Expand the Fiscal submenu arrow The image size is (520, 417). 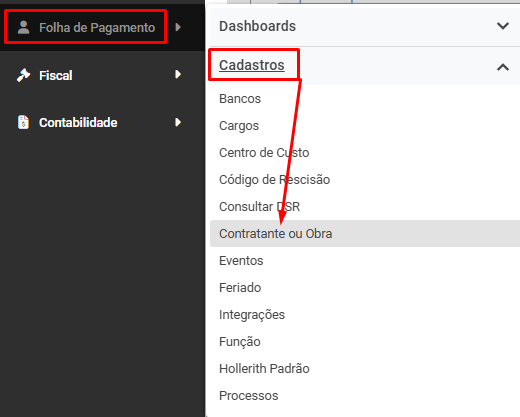coord(178,74)
